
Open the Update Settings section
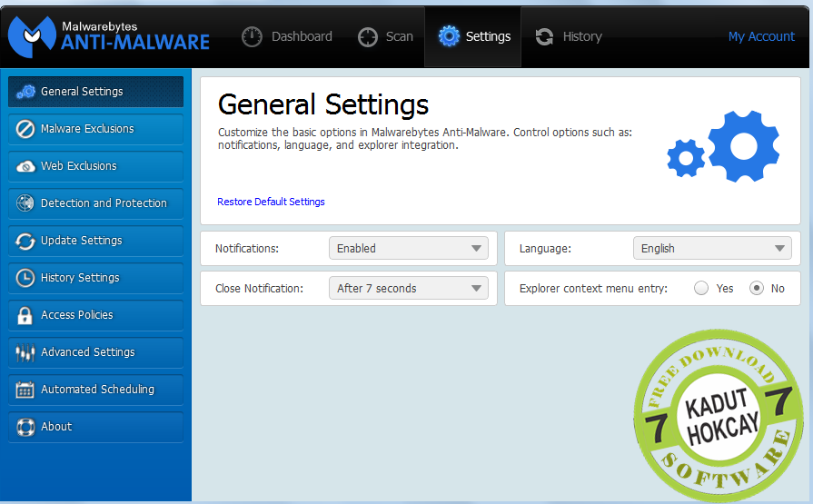[x=96, y=241]
